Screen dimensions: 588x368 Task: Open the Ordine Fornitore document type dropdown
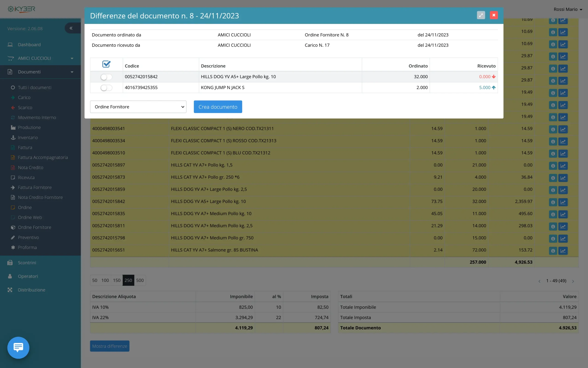click(x=138, y=107)
